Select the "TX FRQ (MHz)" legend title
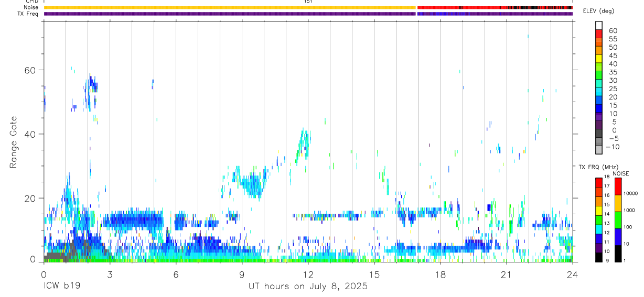Image resolution: width=644 pixels, height=297 pixels. (x=598, y=167)
